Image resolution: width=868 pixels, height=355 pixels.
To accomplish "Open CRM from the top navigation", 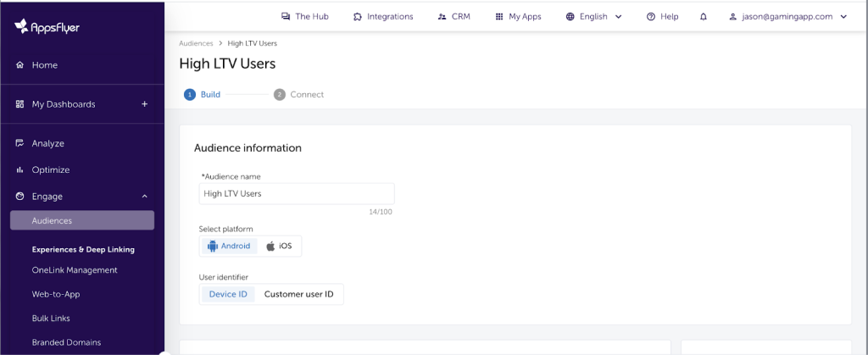I will pos(454,16).
